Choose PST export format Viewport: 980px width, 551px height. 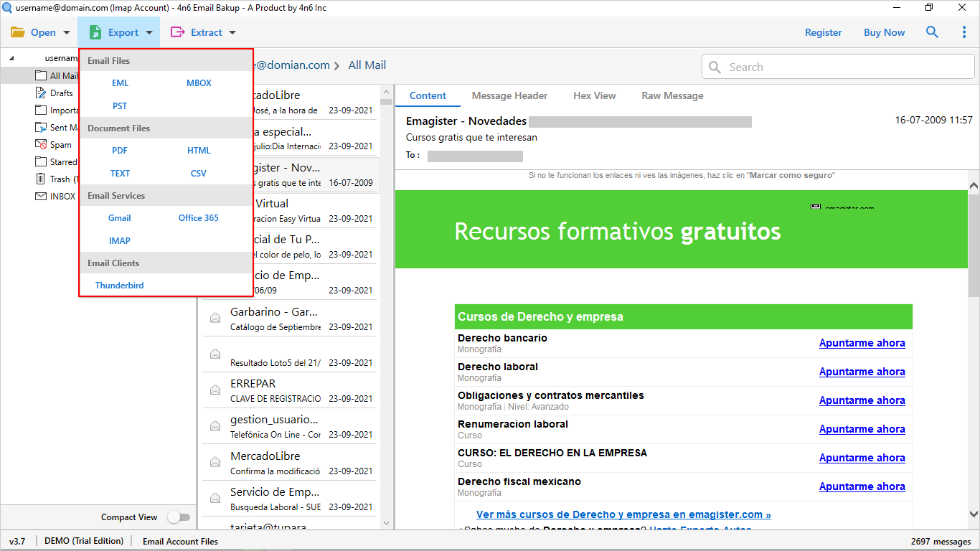click(x=120, y=106)
